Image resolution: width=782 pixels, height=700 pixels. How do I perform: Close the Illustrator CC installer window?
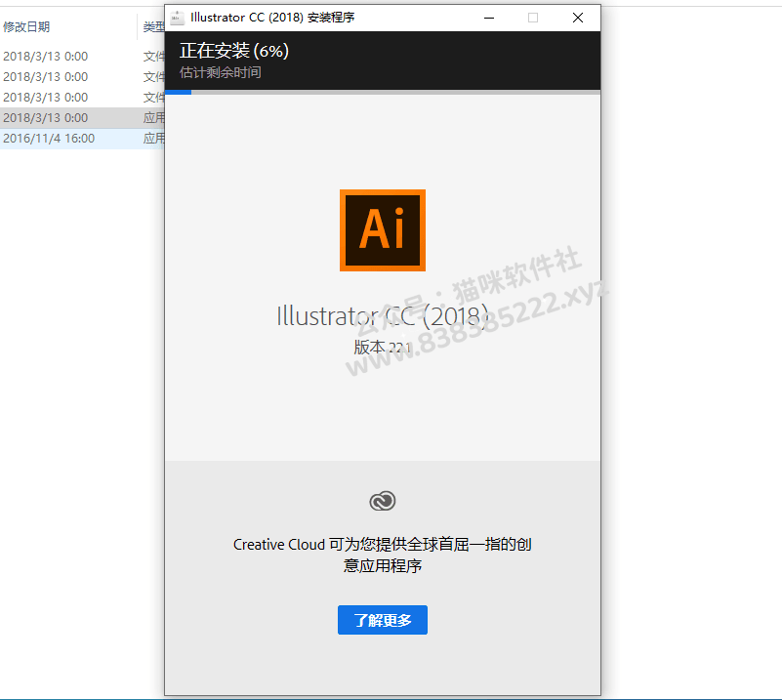pos(578,18)
